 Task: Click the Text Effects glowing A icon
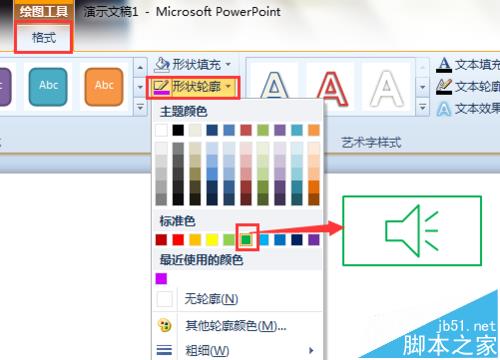(x=444, y=109)
